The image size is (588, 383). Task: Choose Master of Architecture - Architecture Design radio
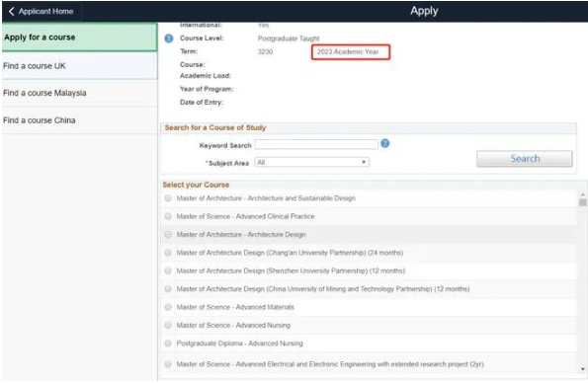(168, 235)
